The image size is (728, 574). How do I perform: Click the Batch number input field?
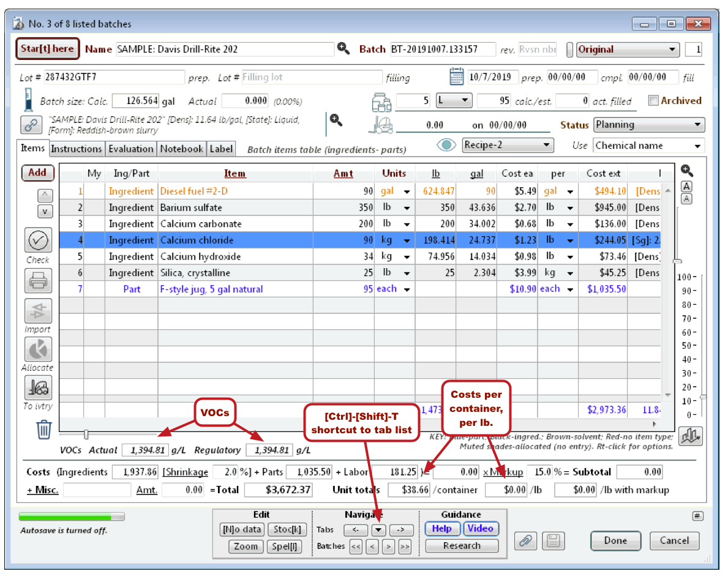[443, 49]
